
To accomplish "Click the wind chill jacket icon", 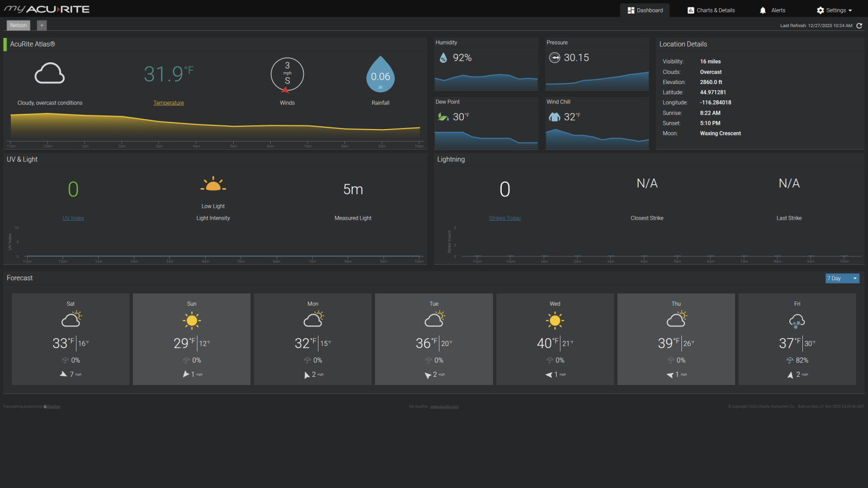I will [x=554, y=117].
